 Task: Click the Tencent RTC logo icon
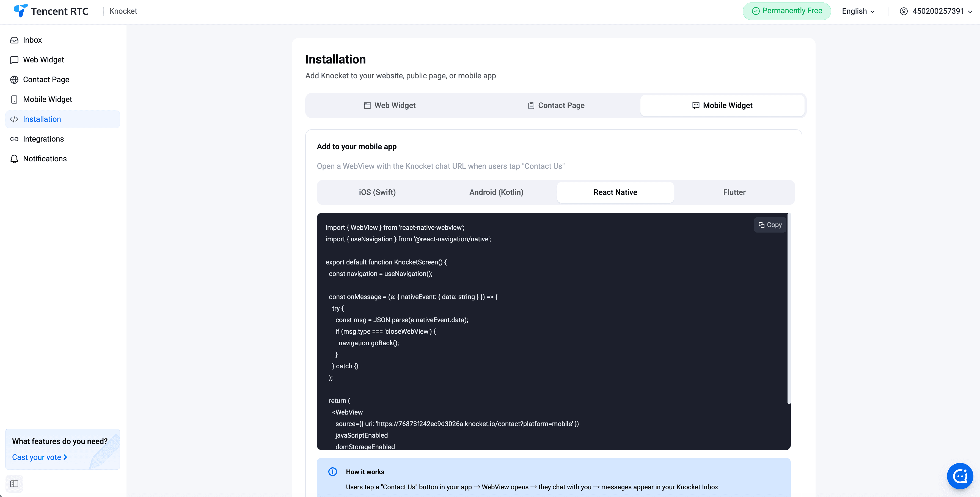pos(21,11)
